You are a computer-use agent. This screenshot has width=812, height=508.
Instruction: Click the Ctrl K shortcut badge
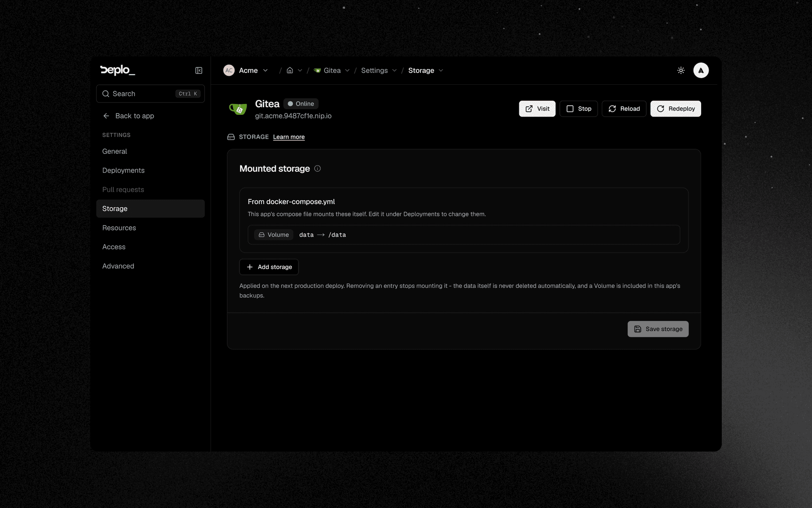[188, 94]
